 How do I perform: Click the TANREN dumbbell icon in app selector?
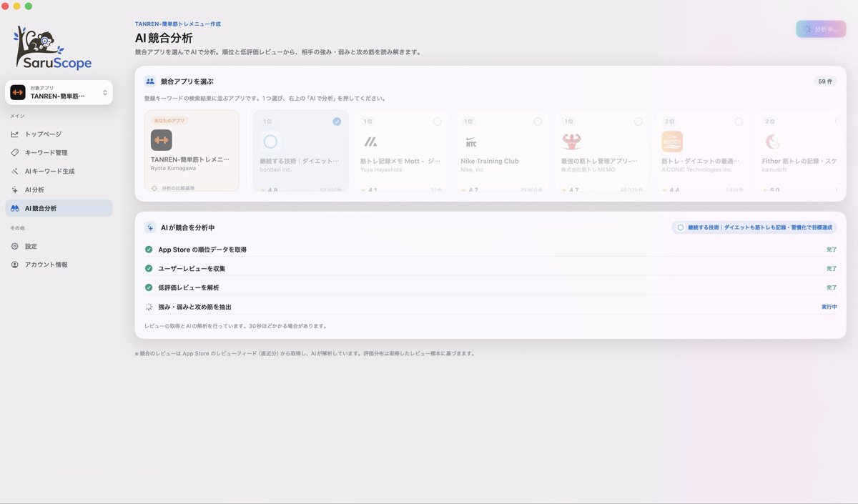tap(18, 92)
